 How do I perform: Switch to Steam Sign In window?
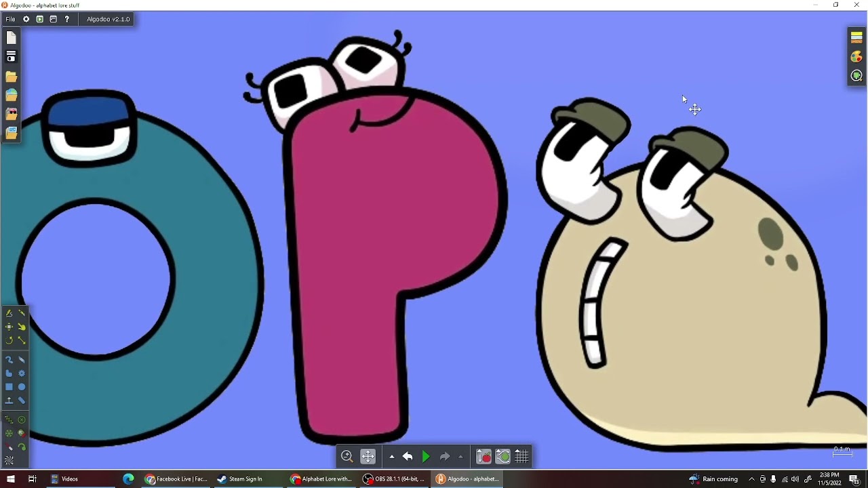pos(247,479)
